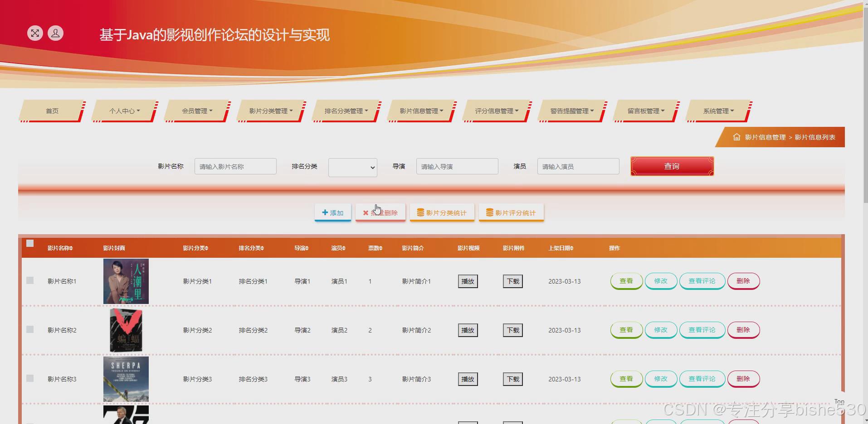Click 删除 for 影片名称1 row
The width and height of the screenshot is (868, 424).
pos(743,281)
